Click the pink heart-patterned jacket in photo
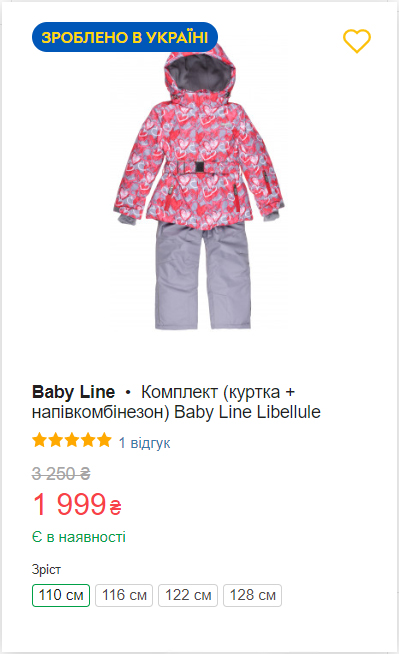 point(199,138)
